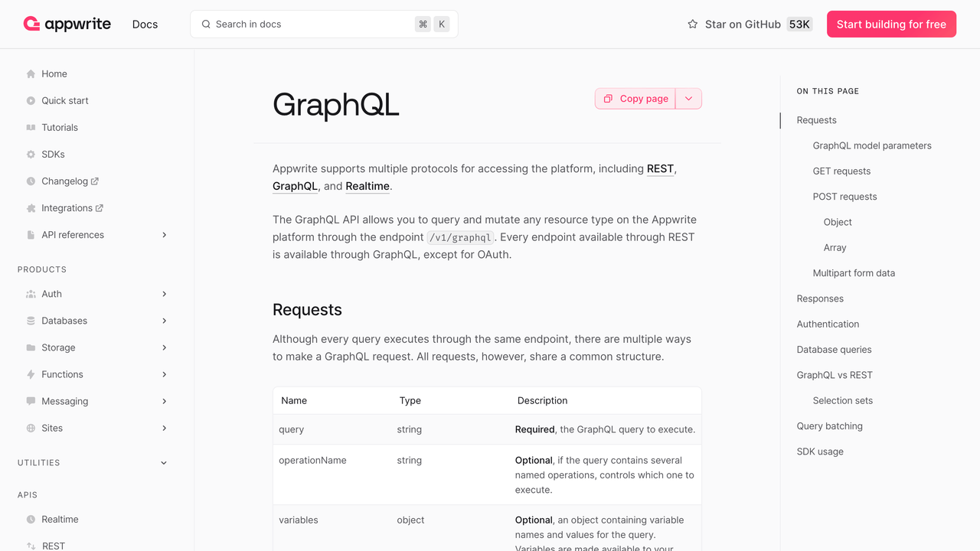Click the SDKs gear icon
Screen dimensions: 980x551
tap(31, 155)
